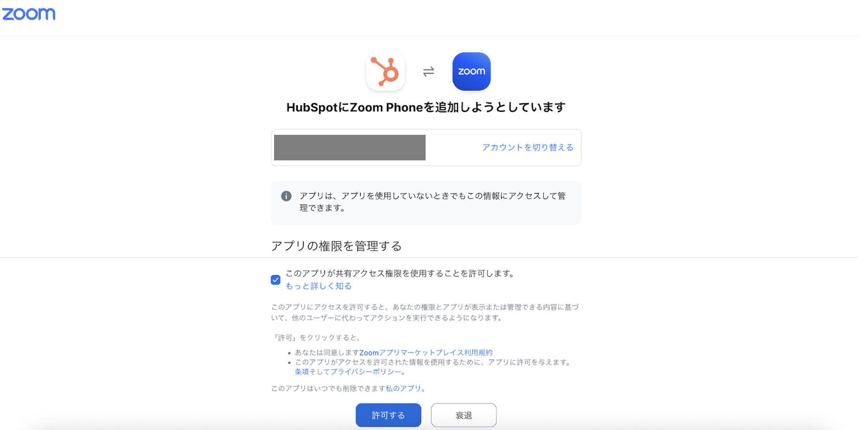Image resolution: width=868 pixels, height=430 pixels.
Task: Click the アプリの権限を管理する heading
Action: pos(336,246)
